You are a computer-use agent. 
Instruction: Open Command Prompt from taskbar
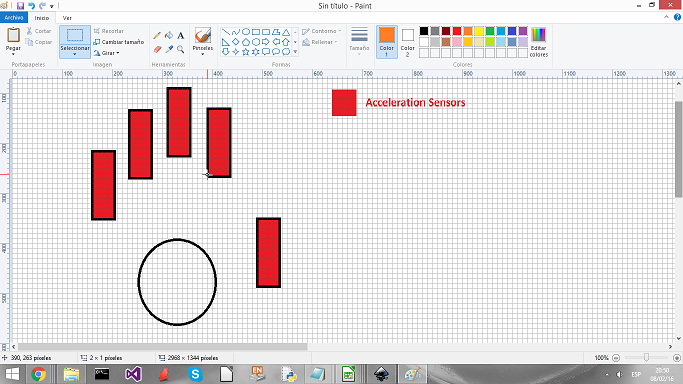point(102,374)
